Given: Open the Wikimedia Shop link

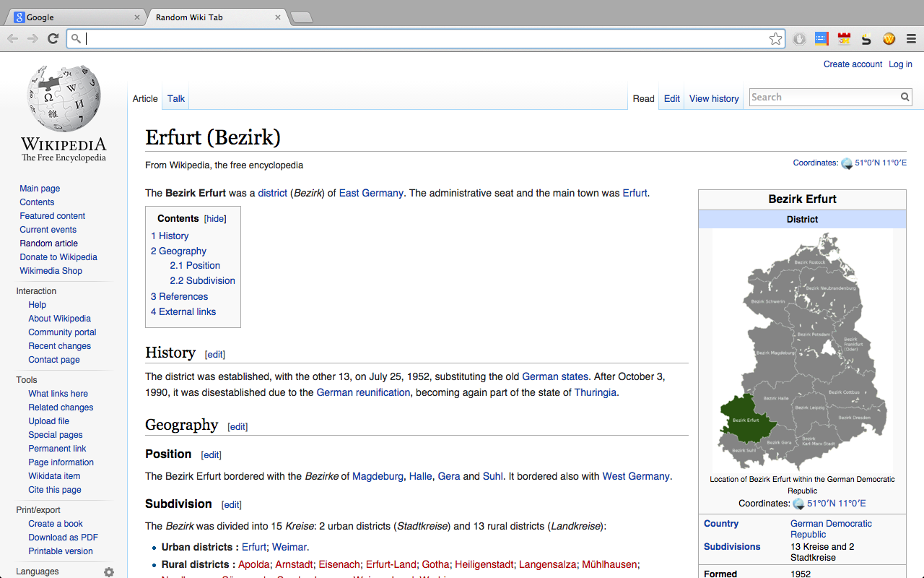Looking at the screenshot, I should [51, 271].
